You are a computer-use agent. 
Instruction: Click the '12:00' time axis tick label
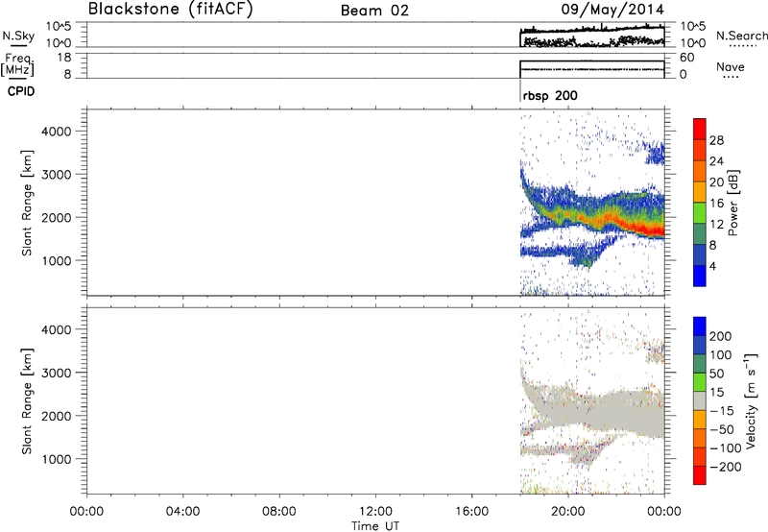click(375, 512)
